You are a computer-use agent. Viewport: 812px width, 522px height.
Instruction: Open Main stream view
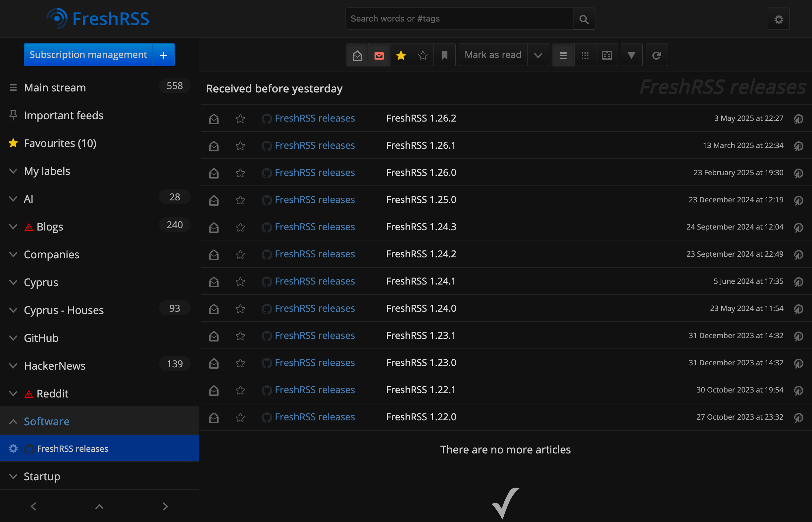[x=55, y=88]
